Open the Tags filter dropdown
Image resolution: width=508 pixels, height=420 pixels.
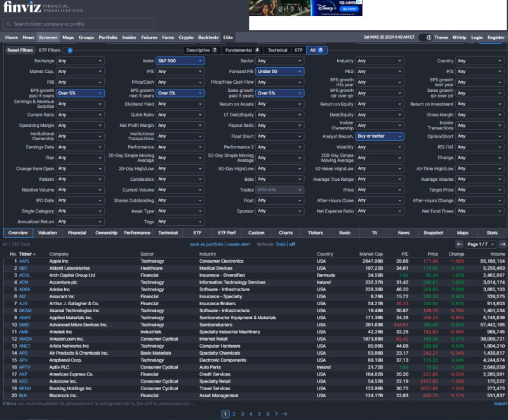[x=180, y=221]
